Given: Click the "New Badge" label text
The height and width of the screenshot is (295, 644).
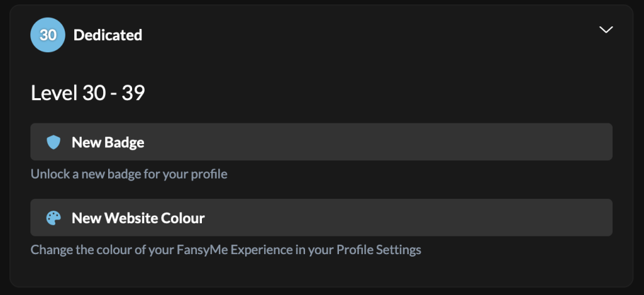Looking at the screenshot, I should (108, 142).
